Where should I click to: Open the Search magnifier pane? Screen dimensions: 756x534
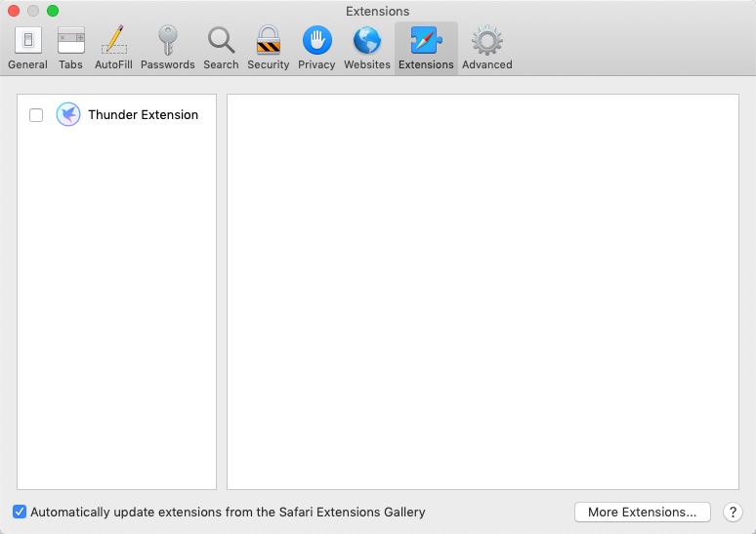(221, 48)
